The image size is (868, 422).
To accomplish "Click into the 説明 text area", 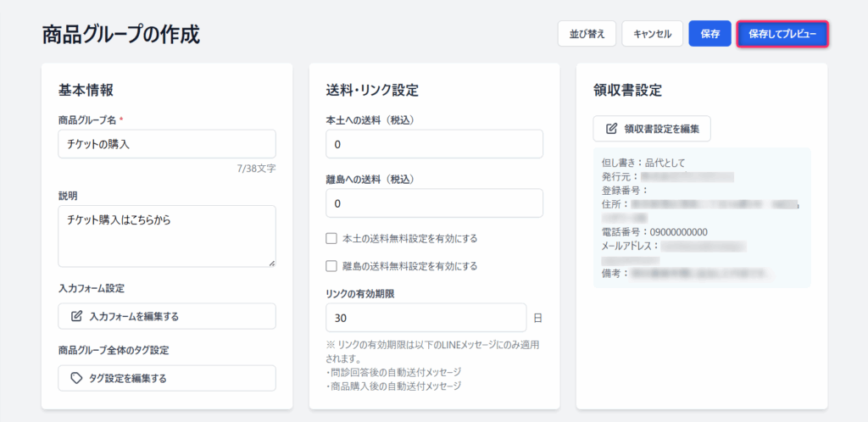I will [167, 236].
